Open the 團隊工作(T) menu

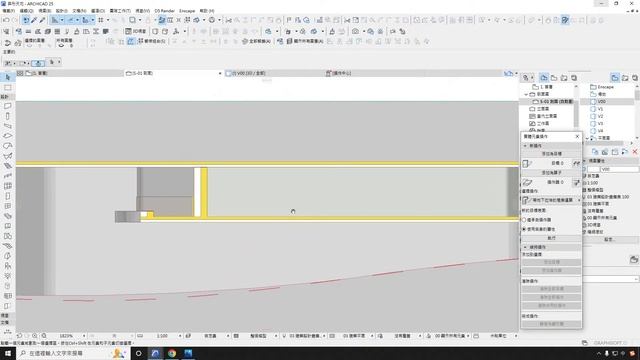pyautogui.click(x=120, y=11)
